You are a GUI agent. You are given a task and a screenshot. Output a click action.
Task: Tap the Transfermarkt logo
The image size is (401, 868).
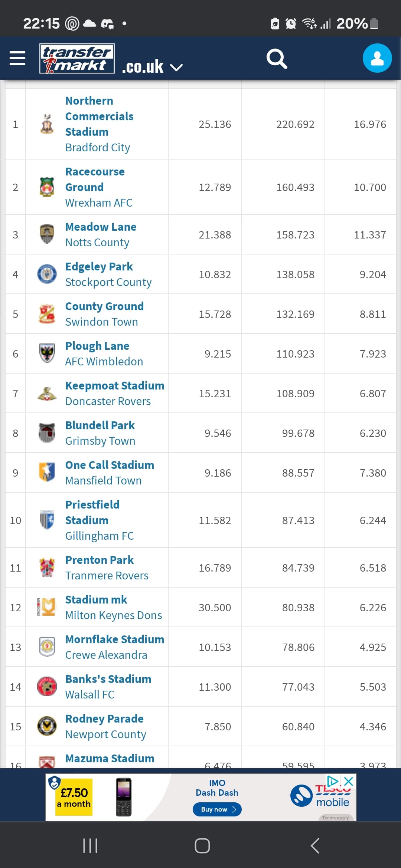pos(77,59)
